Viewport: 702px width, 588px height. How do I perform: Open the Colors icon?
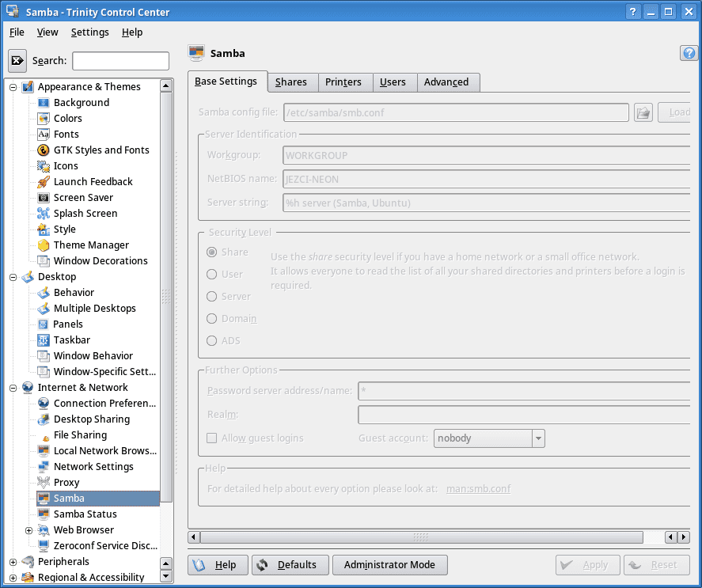coord(44,118)
